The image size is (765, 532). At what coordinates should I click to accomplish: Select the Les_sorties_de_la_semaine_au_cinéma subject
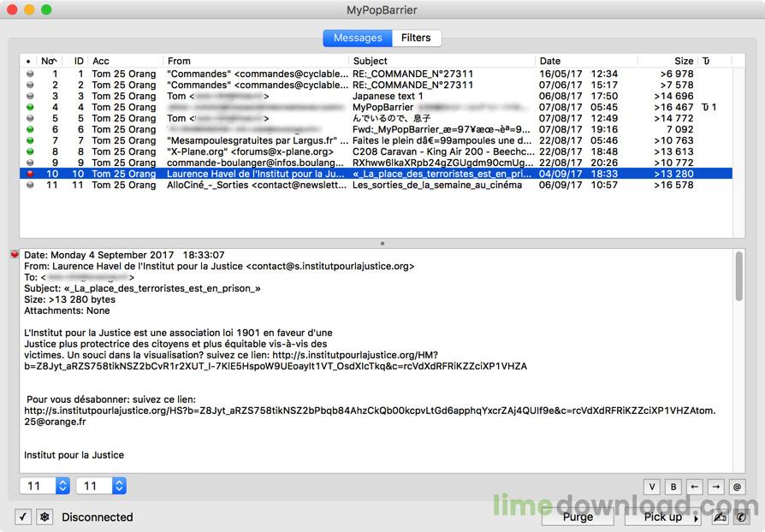(x=437, y=185)
